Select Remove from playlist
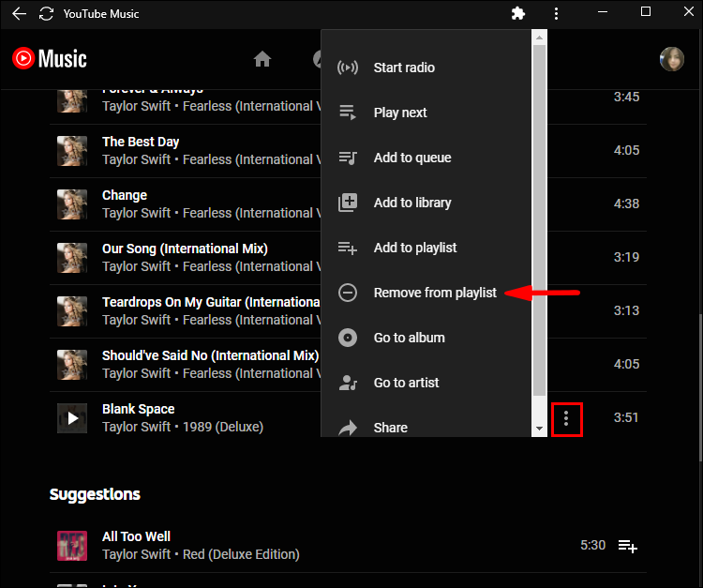Viewport: 703px width, 588px height. click(x=426, y=293)
